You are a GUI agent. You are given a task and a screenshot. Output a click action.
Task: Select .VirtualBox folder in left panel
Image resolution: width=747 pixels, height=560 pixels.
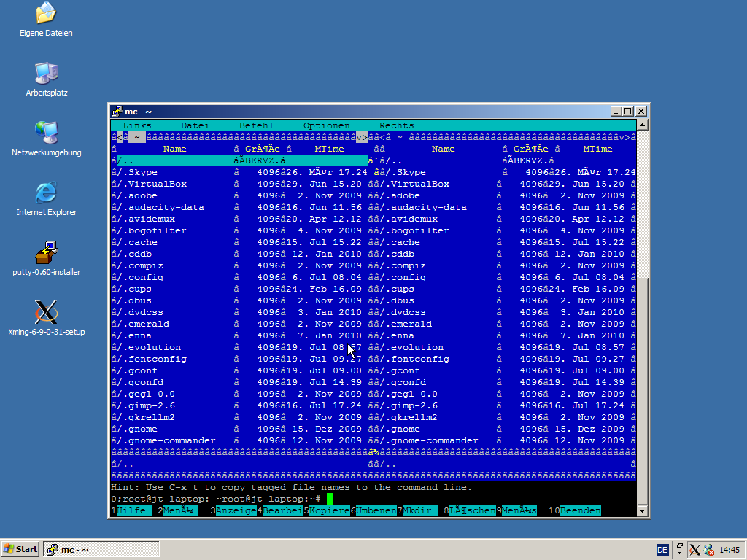coord(157,184)
